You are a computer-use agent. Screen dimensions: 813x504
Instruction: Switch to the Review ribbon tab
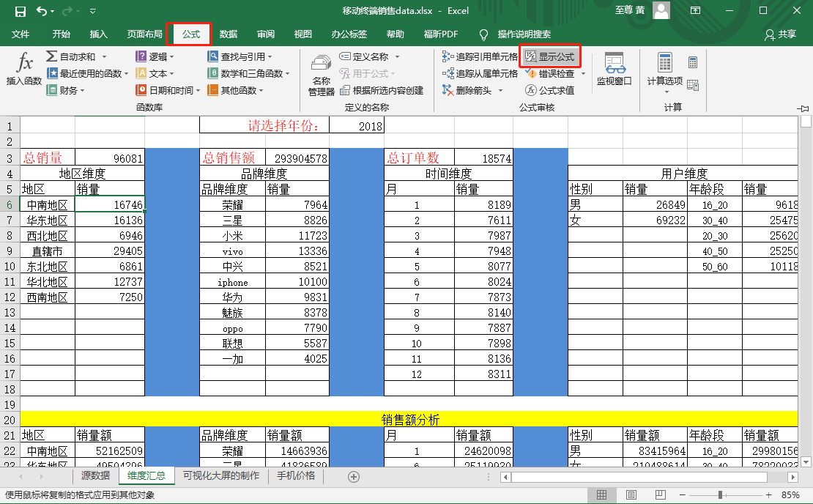(265, 34)
